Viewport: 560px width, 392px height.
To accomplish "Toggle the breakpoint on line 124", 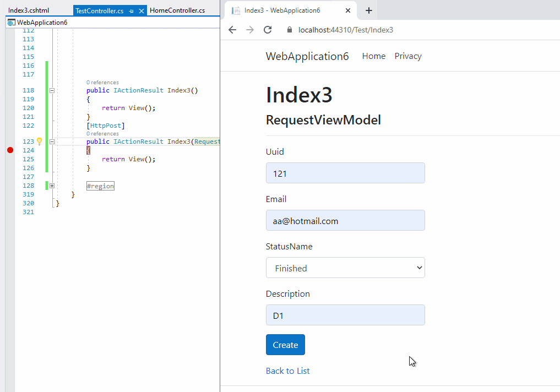I will (9, 150).
